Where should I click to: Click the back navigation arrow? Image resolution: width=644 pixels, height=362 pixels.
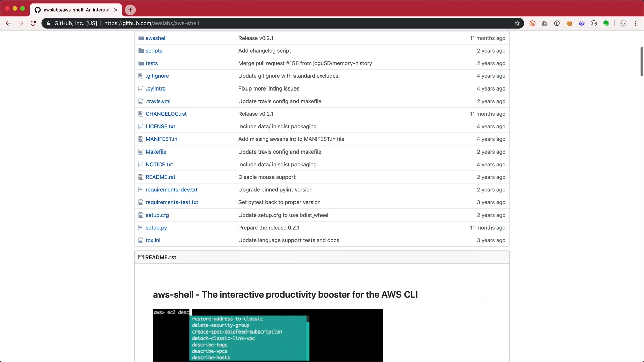click(8, 23)
